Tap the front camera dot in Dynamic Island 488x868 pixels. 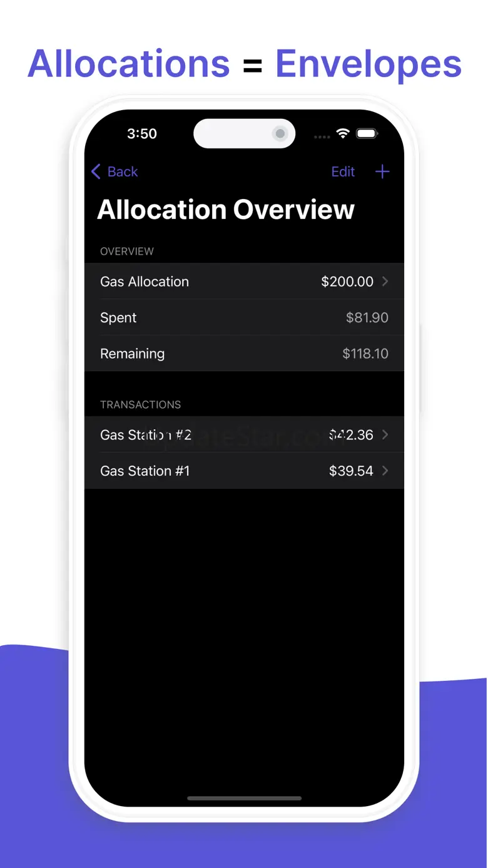click(x=280, y=133)
